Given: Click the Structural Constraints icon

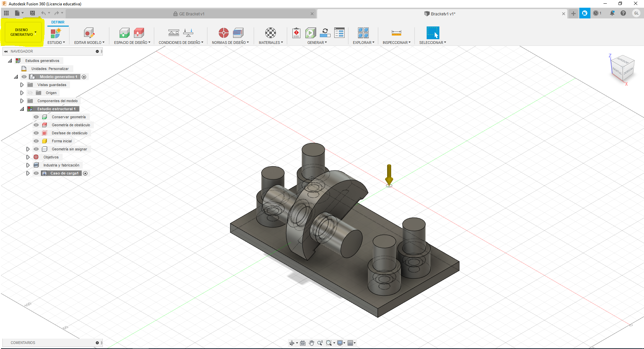Looking at the screenshot, I should point(173,33).
